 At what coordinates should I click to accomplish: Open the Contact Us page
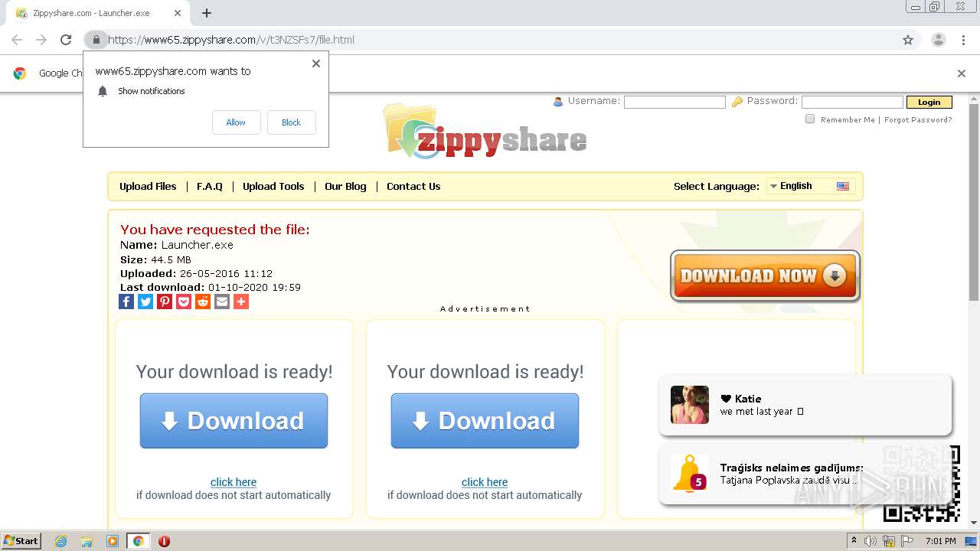coord(413,186)
